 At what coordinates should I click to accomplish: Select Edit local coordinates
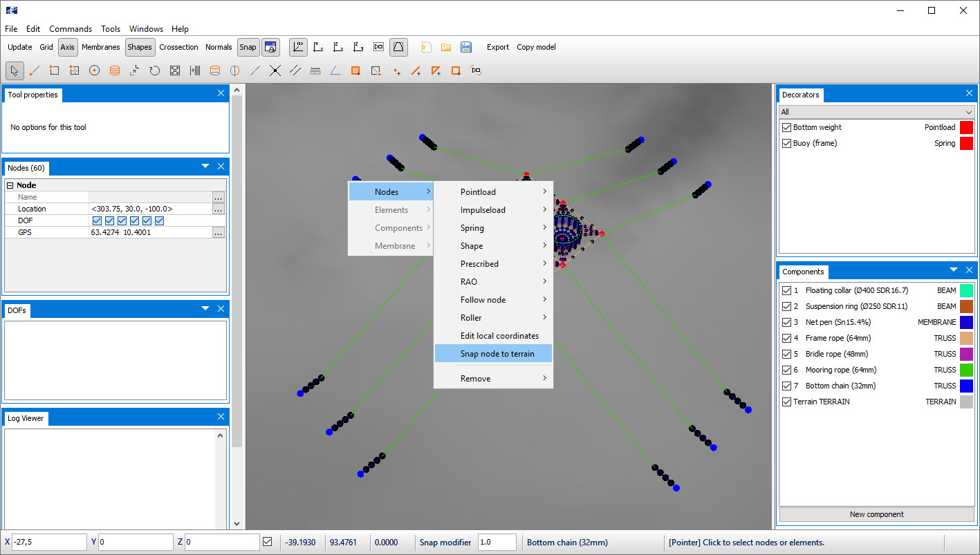494,336
